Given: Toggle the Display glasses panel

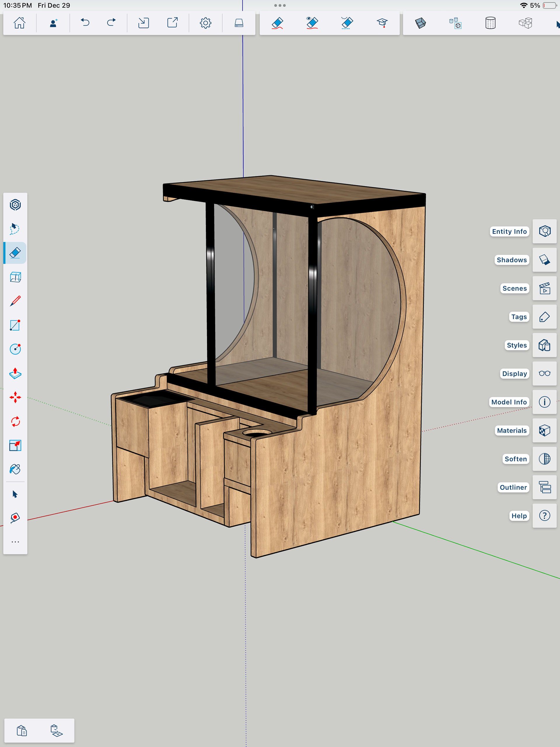Looking at the screenshot, I should tap(544, 373).
